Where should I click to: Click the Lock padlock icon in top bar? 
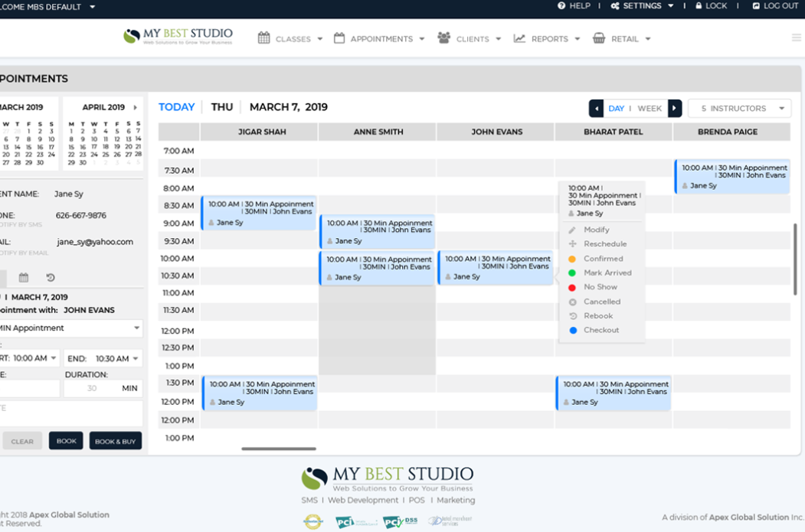pyautogui.click(x=699, y=6)
